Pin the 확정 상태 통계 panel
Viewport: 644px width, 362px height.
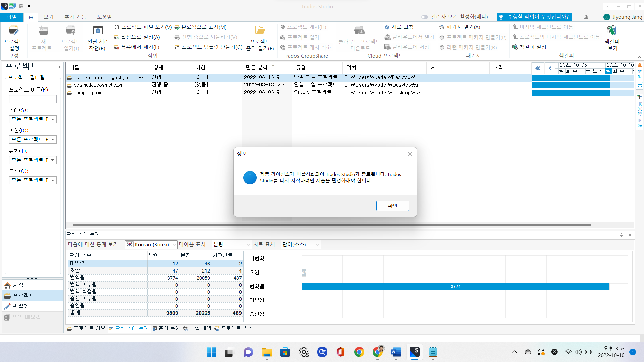[621, 235]
